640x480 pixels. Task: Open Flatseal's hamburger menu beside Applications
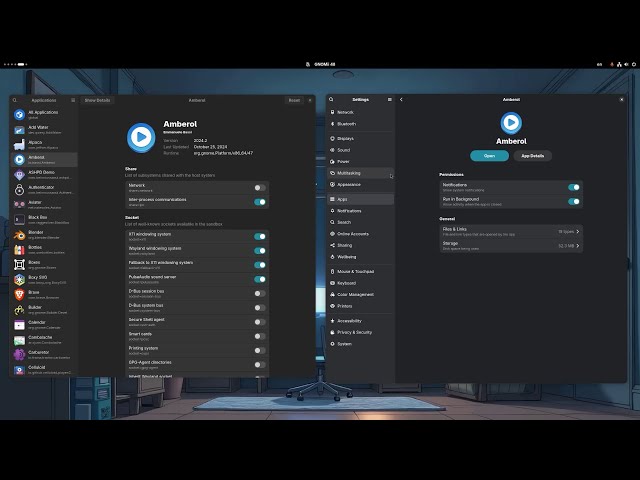(x=73, y=100)
